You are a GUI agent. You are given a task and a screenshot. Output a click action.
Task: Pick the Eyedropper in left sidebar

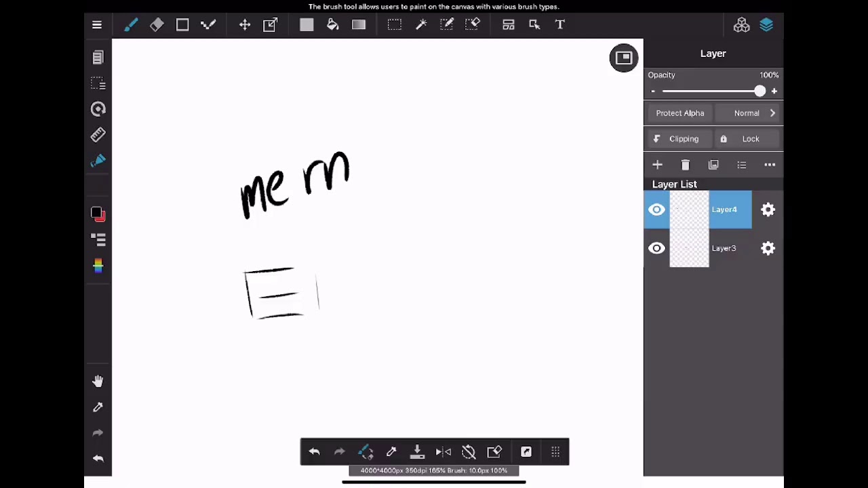tap(98, 407)
